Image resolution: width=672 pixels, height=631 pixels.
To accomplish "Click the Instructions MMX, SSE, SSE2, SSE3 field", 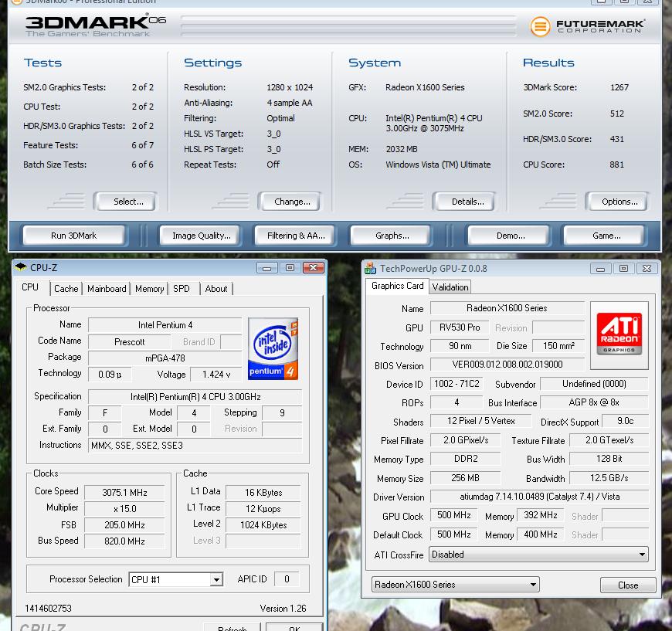I will pyautogui.click(x=195, y=446).
